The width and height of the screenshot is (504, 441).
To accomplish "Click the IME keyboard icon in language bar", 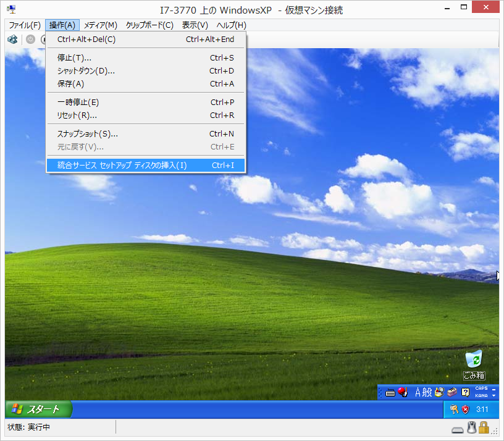I will click(390, 392).
